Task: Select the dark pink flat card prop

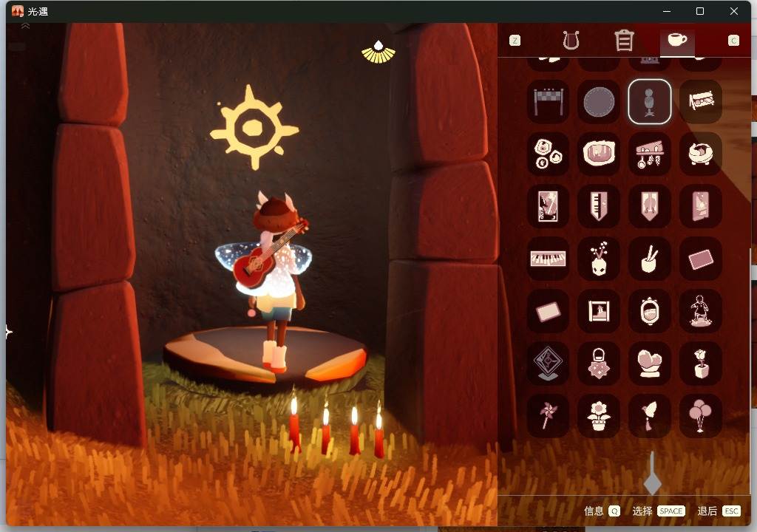Action: (x=701, y=259)
